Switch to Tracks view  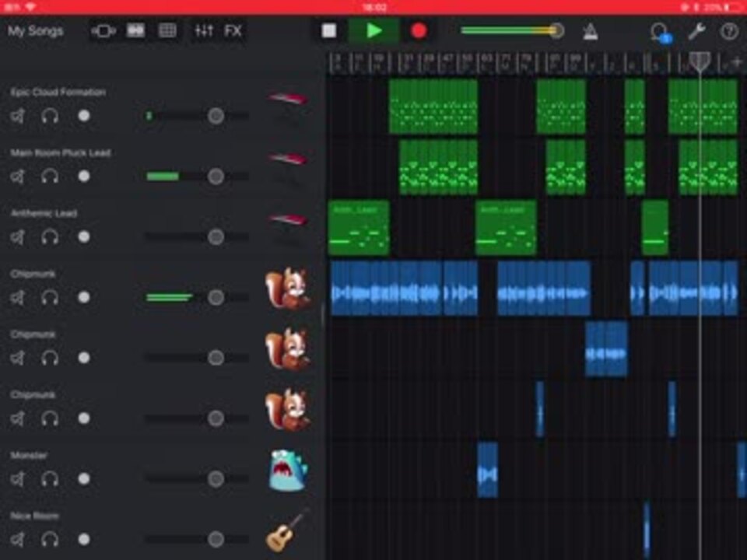[135, 31]
